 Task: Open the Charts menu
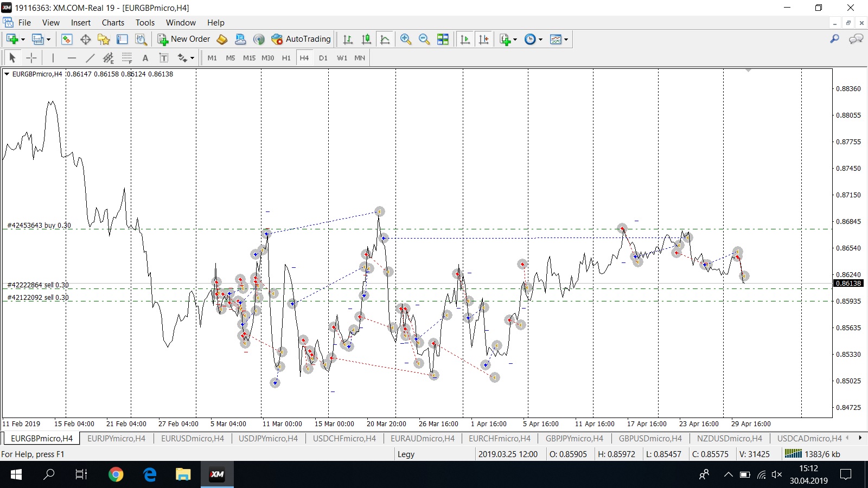click(x=113, y=23)
